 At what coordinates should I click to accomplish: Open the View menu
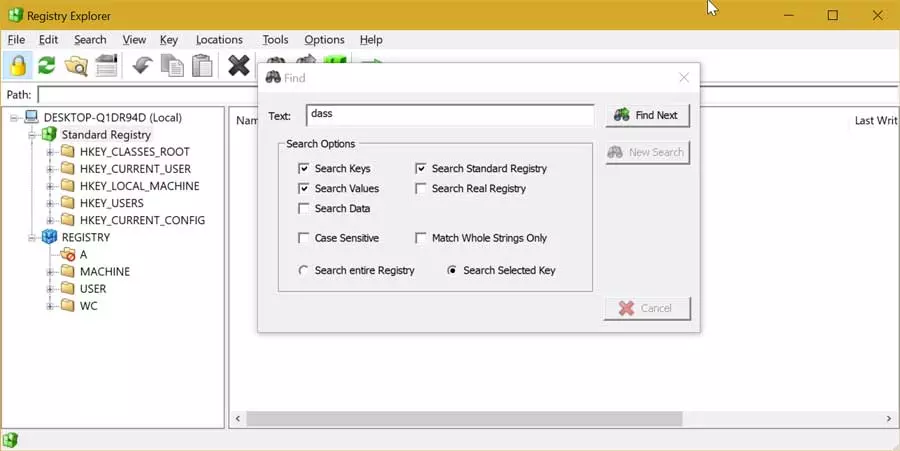(x=134, y=40)
